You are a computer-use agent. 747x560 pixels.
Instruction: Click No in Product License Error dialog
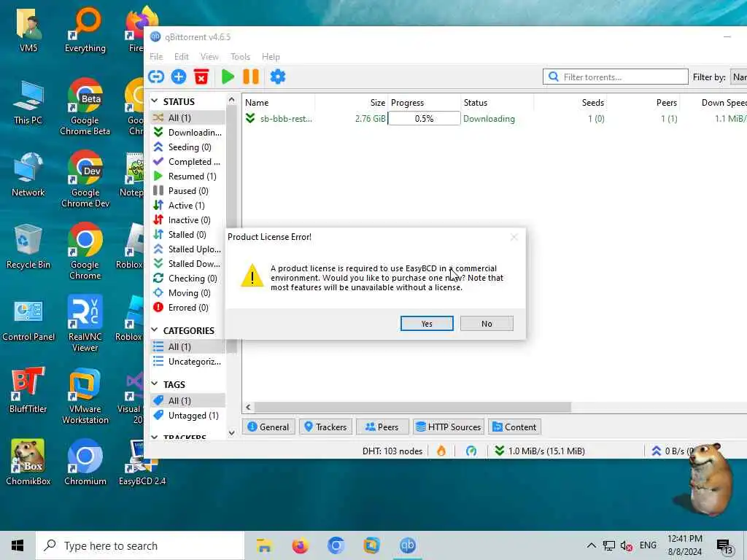[487, 323]
